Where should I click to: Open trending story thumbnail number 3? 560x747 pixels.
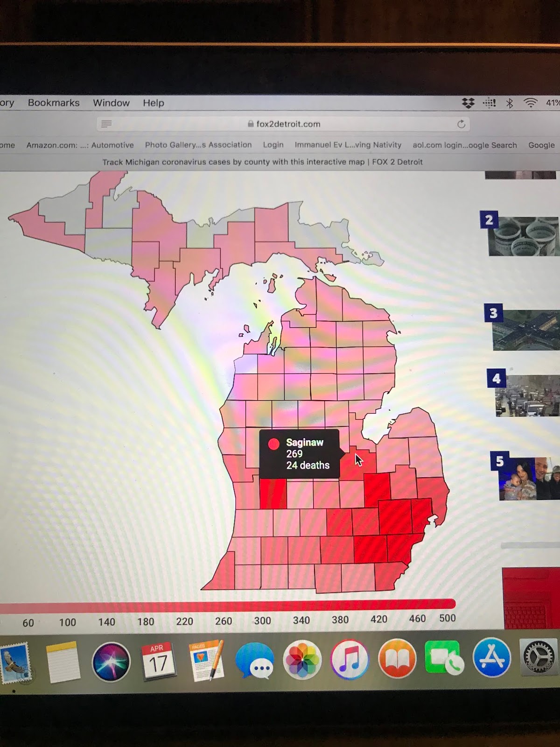click(526, 330)
